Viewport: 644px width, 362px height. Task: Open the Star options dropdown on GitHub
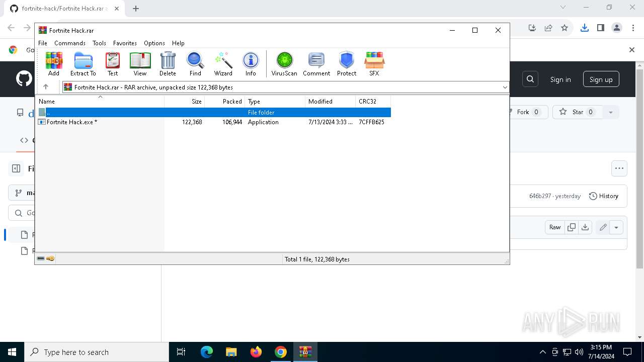pyautogui.click(x=610, y=112)
